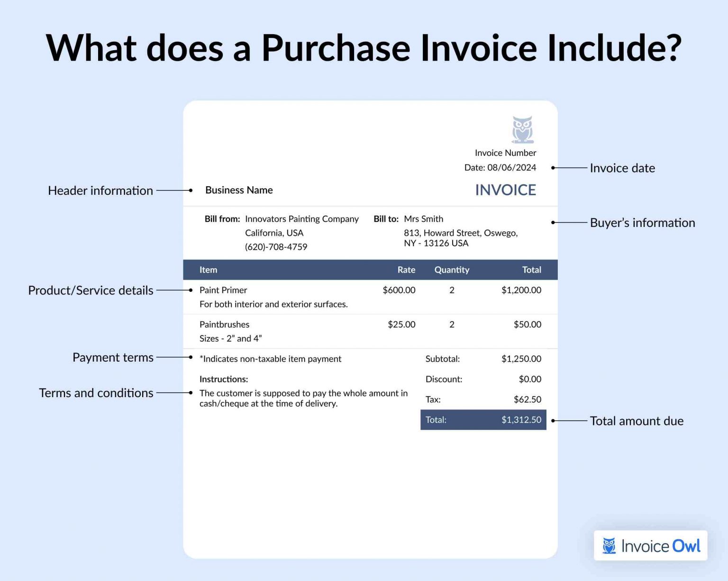Image resolution: width=728 pixels, height=581 pixels.
Task: Click the owl icon inside InvoiceOwl badge
Action: (609, 545)
